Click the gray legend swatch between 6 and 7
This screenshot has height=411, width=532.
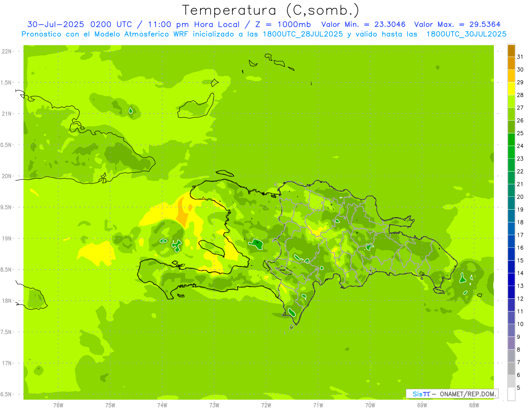click(511, 368)
